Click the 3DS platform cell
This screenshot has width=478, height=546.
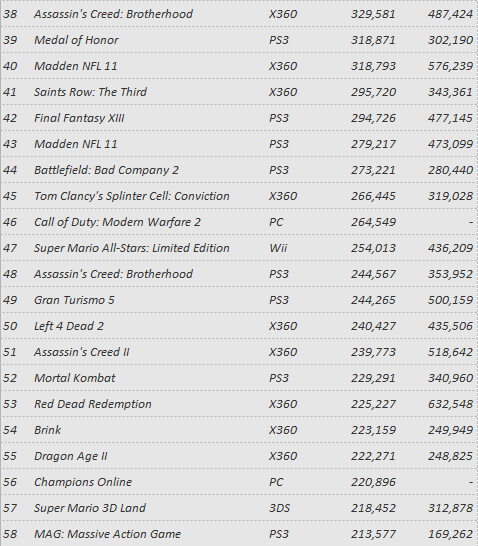click(x=280, y=508)
